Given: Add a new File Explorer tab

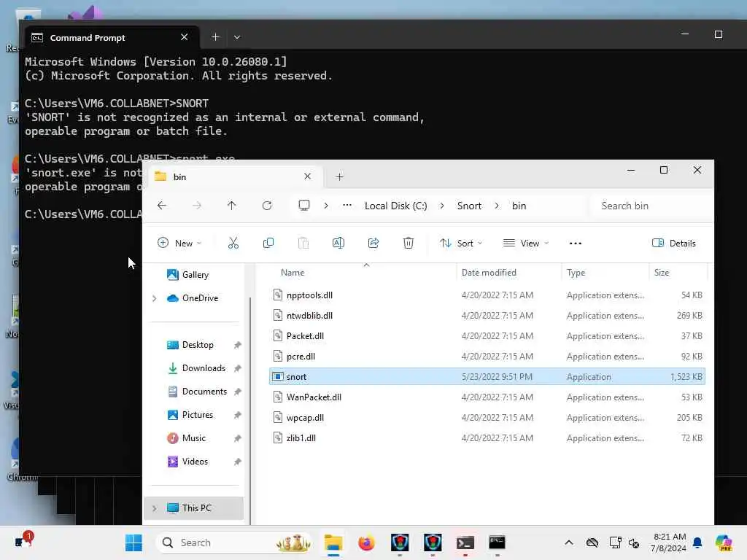Looking at the screenshot, I should pyautogui.click(x=339, y=177).
